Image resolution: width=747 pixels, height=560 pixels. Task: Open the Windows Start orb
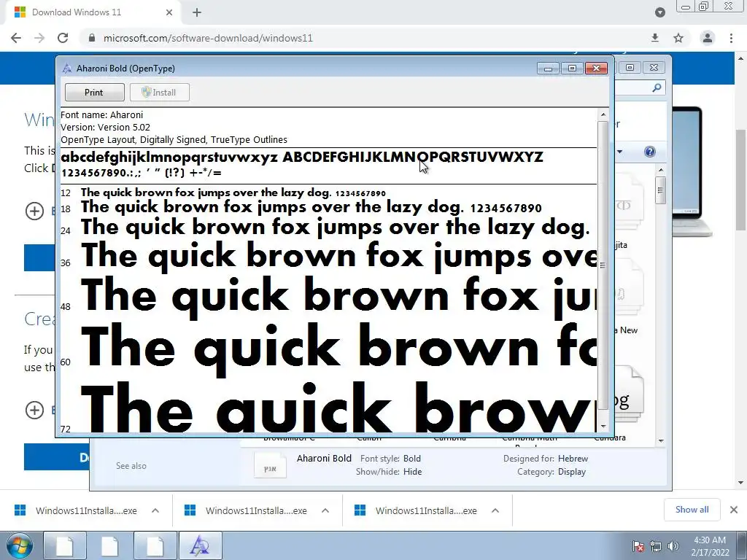point(20,545)
